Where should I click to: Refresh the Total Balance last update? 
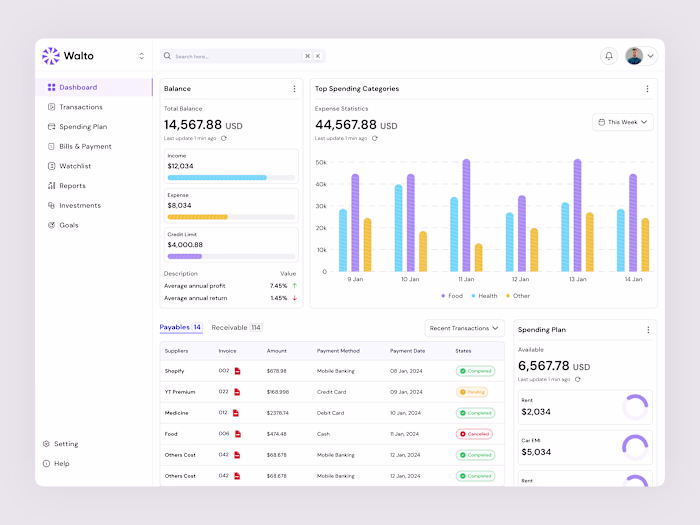(224, 138)
